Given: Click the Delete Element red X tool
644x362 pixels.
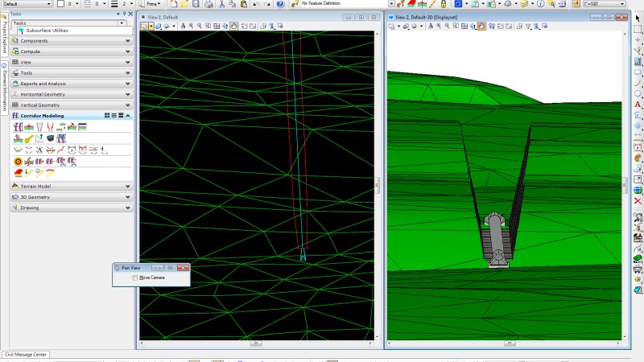Looking at the screenshot, I should 638,200.
